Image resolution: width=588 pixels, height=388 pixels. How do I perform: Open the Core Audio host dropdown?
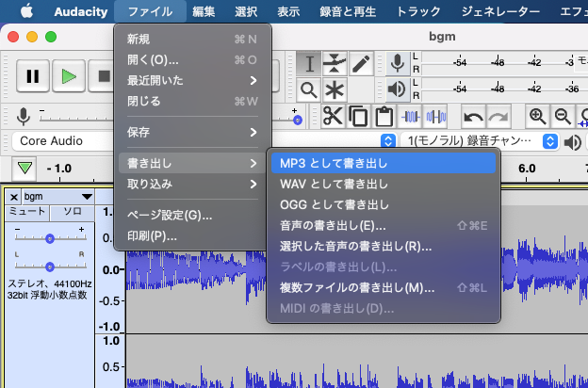63,141
